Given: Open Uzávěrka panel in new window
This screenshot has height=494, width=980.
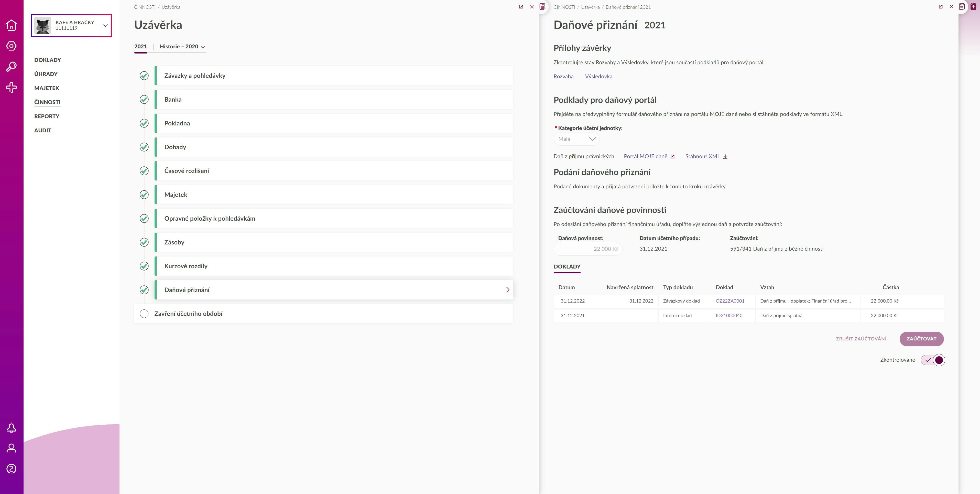Looking at the screenshot, I should point(521,7).
